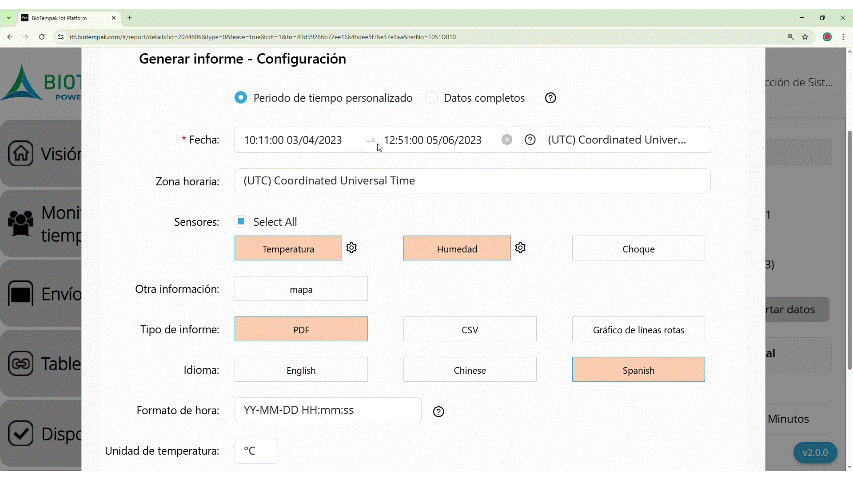The height and width of the screenshot is (480, 853).
Task: Reload the page in the browser
Action: pos(41,36)
